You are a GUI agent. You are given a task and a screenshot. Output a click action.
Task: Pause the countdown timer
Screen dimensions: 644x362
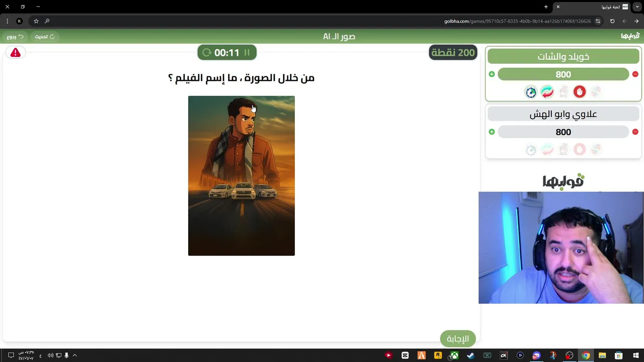247,52
